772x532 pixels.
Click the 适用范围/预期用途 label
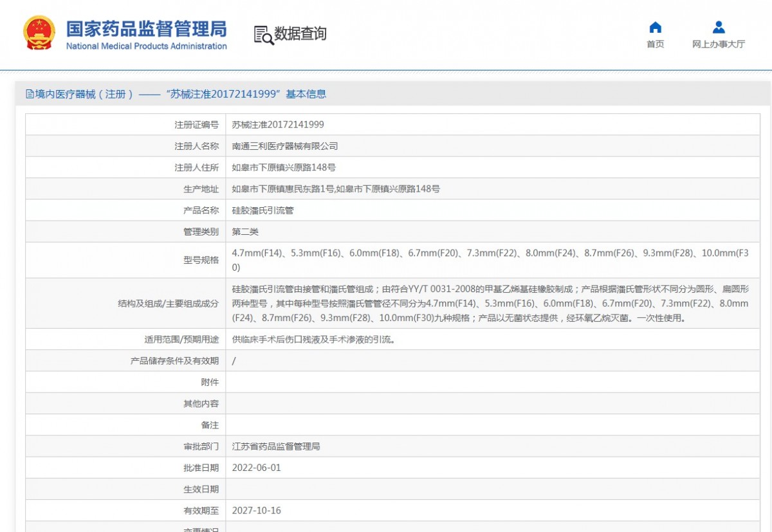181,339
